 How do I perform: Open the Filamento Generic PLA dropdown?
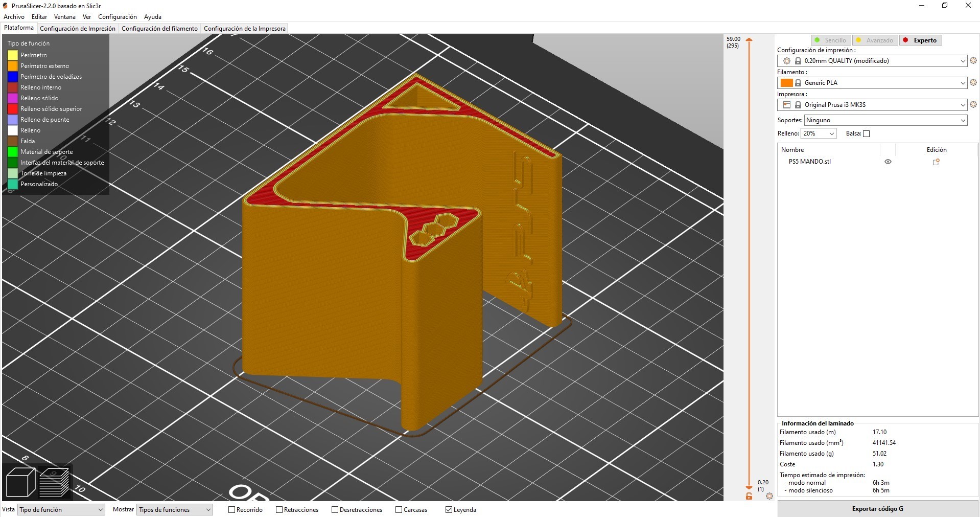coord(872,83)
